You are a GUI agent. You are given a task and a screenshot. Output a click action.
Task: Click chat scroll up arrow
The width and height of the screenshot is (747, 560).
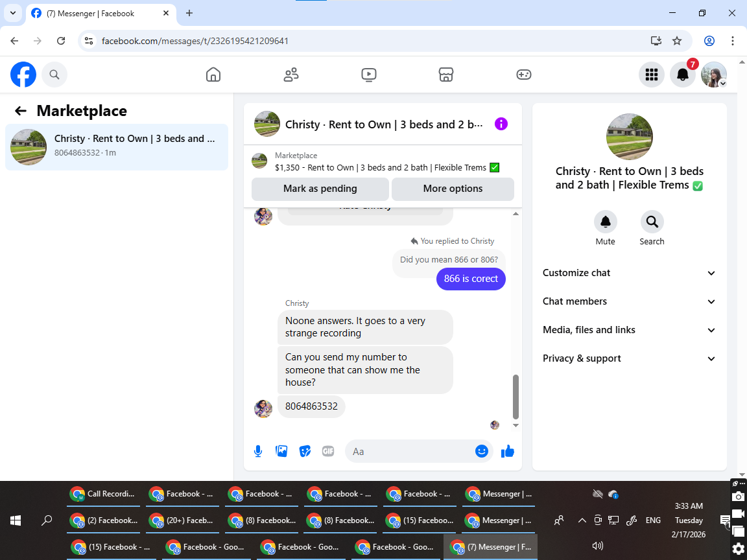coord(516,214)
